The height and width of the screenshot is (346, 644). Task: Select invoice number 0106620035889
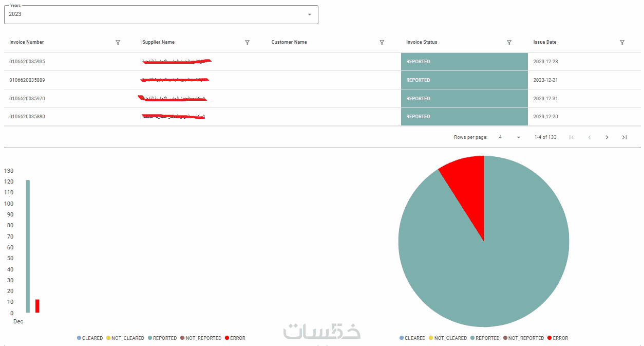pyautogui.click(x=27, y=80)
